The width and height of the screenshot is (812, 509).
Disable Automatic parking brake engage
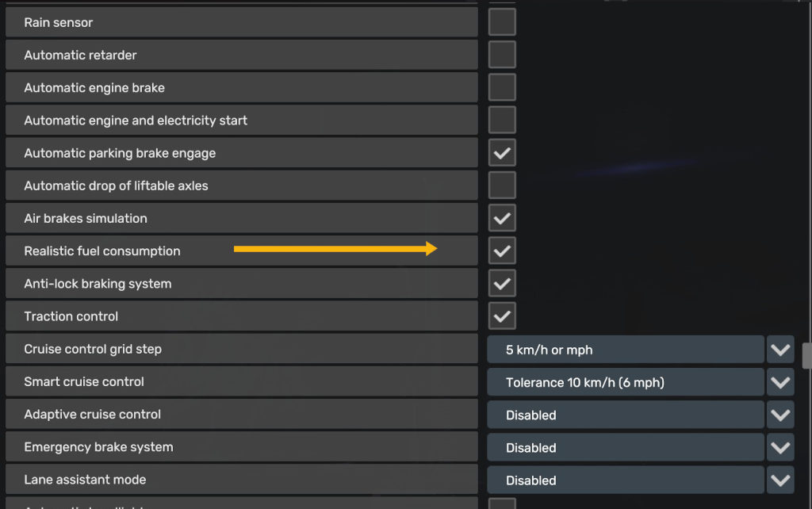(501, 152)
